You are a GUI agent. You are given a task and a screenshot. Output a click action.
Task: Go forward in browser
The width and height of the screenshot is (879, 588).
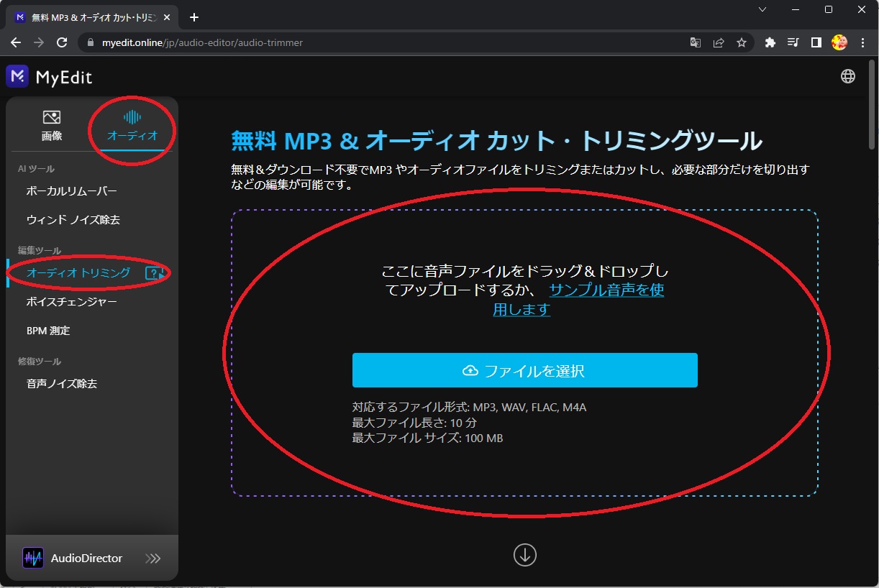[x=39, y=42]
